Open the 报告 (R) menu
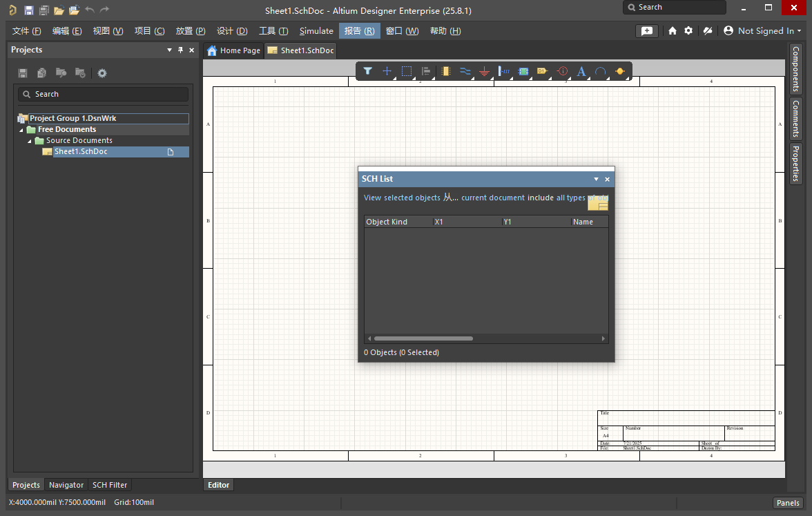812x516 pixels. click(359, 30)
